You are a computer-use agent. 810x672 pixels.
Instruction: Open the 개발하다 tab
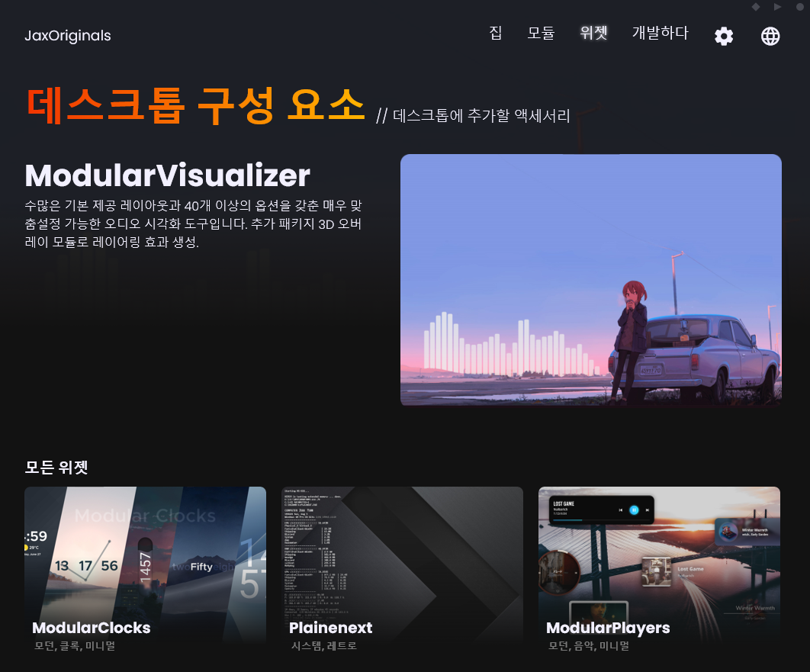point(661,33)
